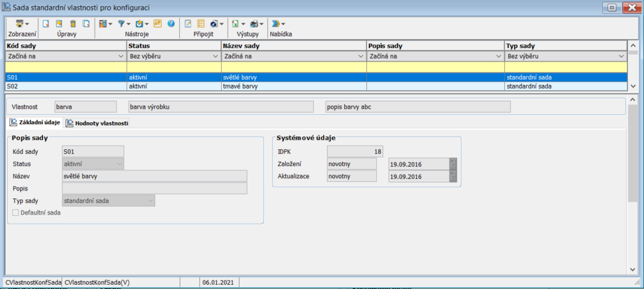
Task: Click the blue help question mark icon
Action: pyautogui.click(x=171, y=23)
